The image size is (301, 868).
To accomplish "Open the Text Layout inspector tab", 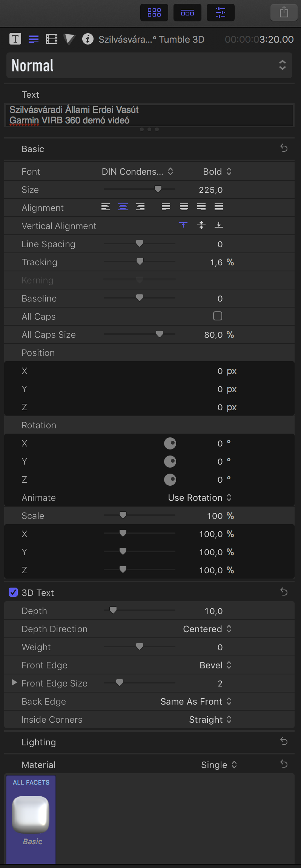I will pos(34,39).
